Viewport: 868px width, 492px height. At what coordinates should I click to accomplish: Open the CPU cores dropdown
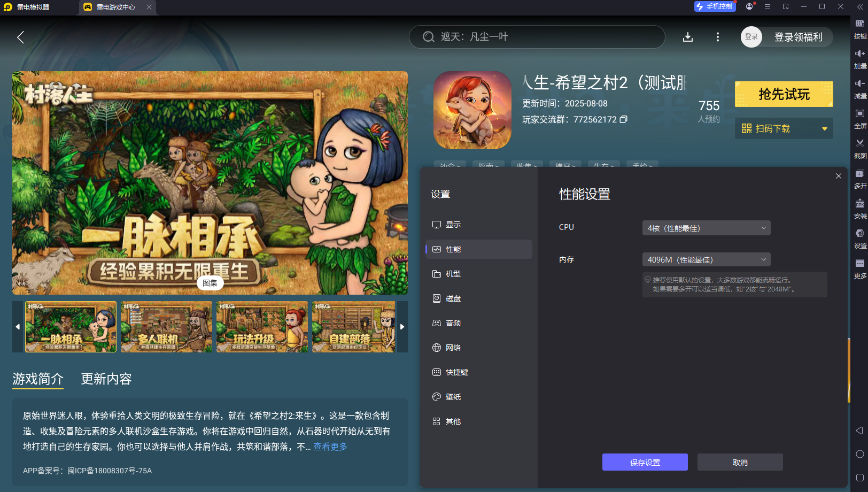click(706, 228)
